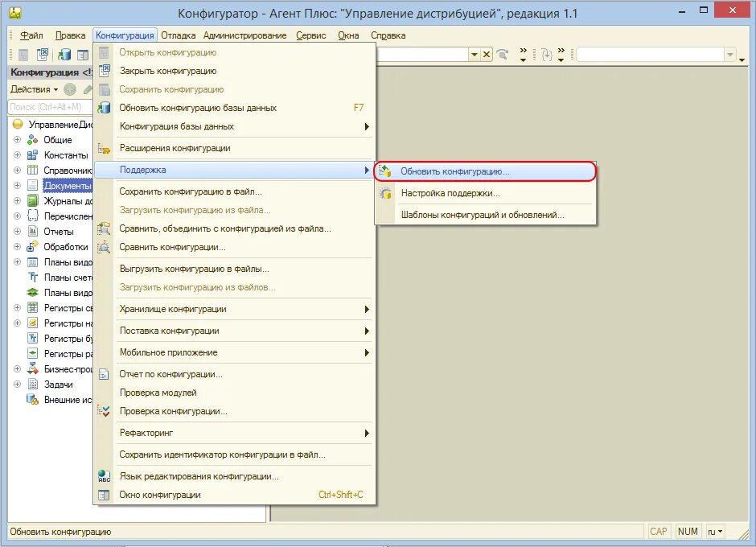The height and width of the screenshot is (547, 756).
Task: Click the NUM indicator in the status bar
Action: point(688,531)
